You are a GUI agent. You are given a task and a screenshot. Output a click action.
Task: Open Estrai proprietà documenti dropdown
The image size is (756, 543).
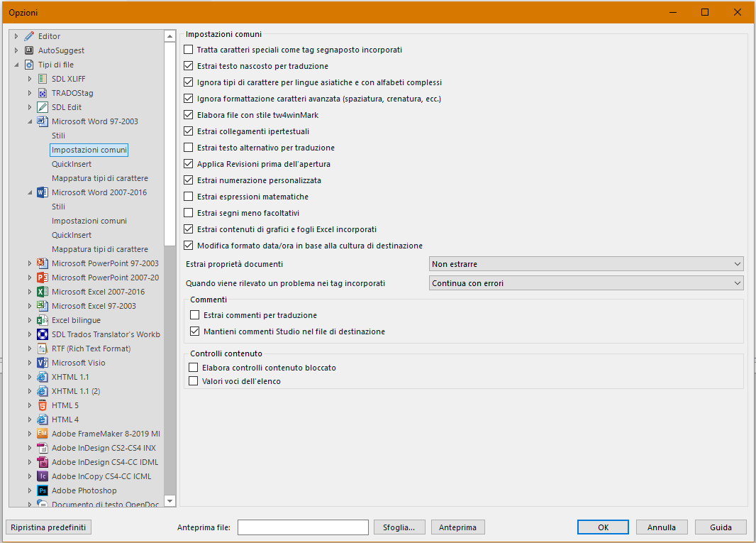pyautogui.click(x=587, y=264)
